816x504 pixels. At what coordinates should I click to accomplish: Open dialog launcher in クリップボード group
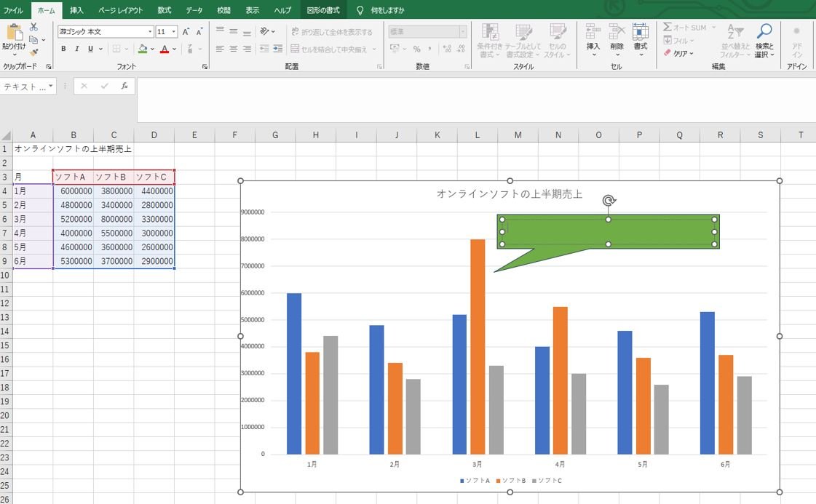49,67
